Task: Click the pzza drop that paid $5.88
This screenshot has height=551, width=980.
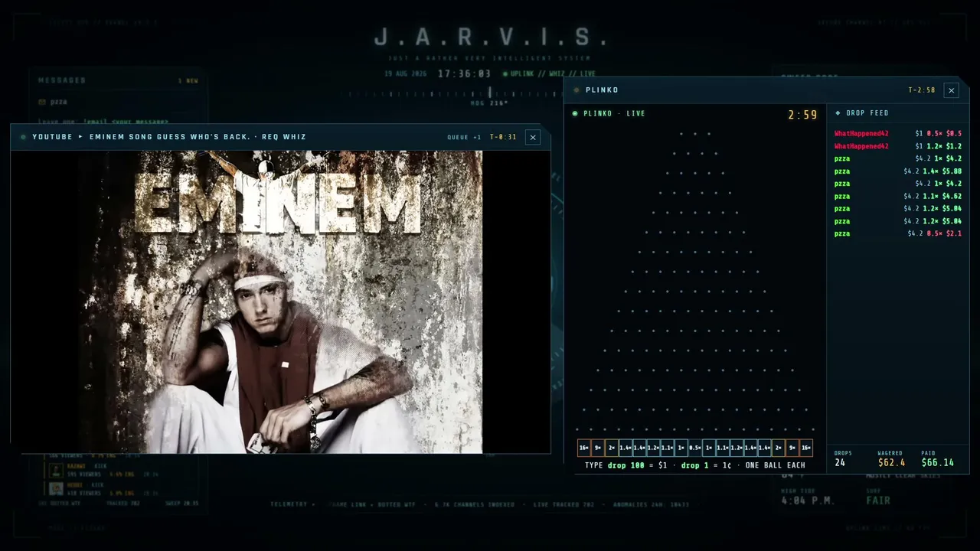Action: (897, 171)
